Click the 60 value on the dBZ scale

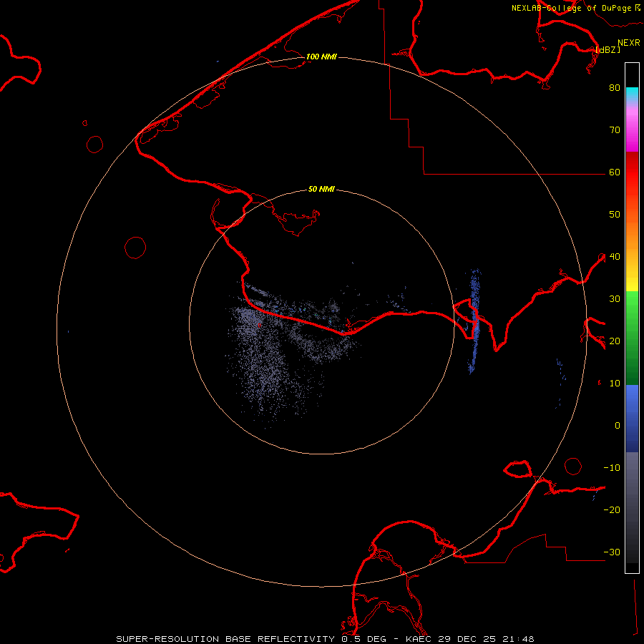click(615, 172)
